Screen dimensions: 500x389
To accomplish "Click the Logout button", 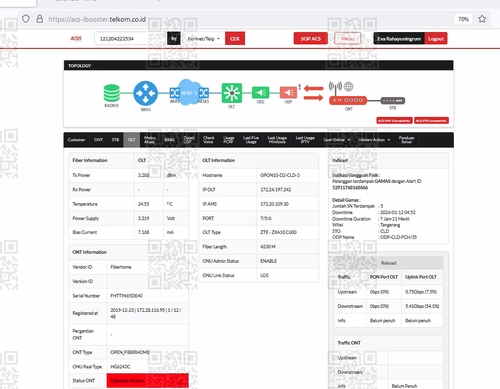I will pyautogui.click(x=436, y=38).
